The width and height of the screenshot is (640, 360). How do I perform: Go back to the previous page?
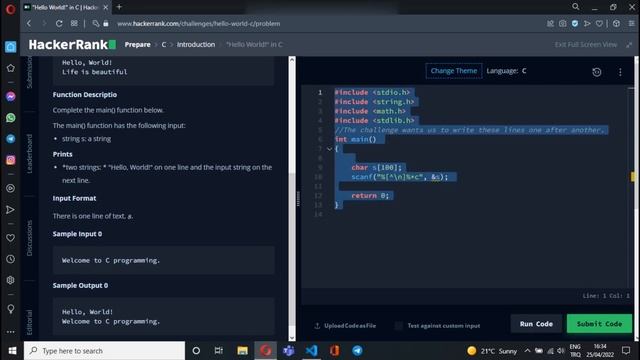(29, 24)
